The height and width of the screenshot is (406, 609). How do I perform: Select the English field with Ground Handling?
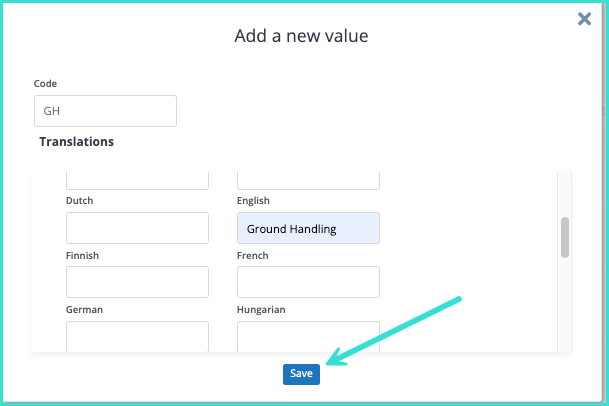point(308,228)
